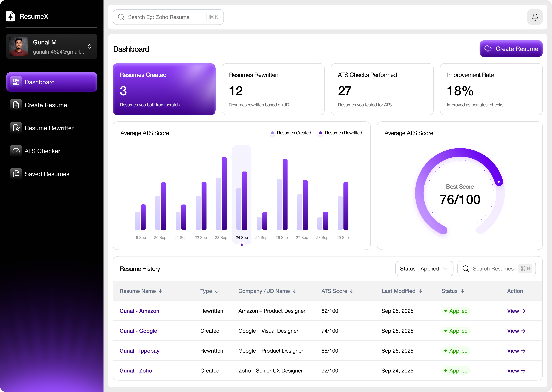552x392 pixels.
Task: Click the Resume Rewriter edit icon
Action: coord(16,128)
